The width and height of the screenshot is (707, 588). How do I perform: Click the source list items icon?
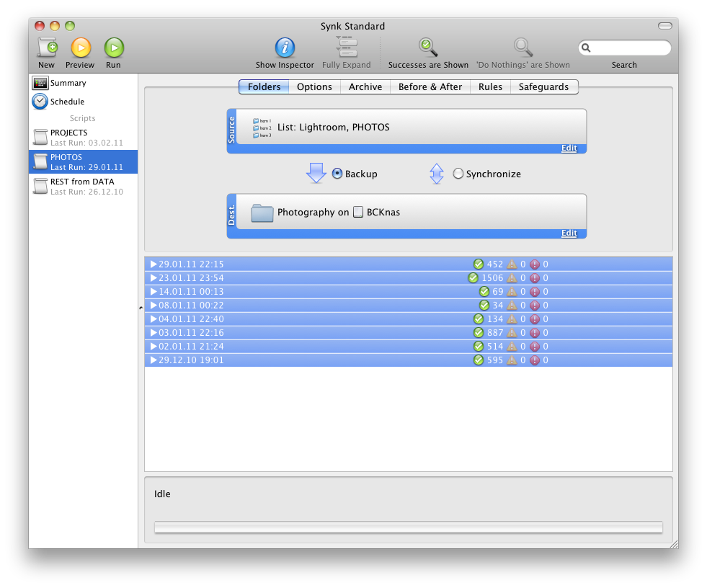click(262, 128)
